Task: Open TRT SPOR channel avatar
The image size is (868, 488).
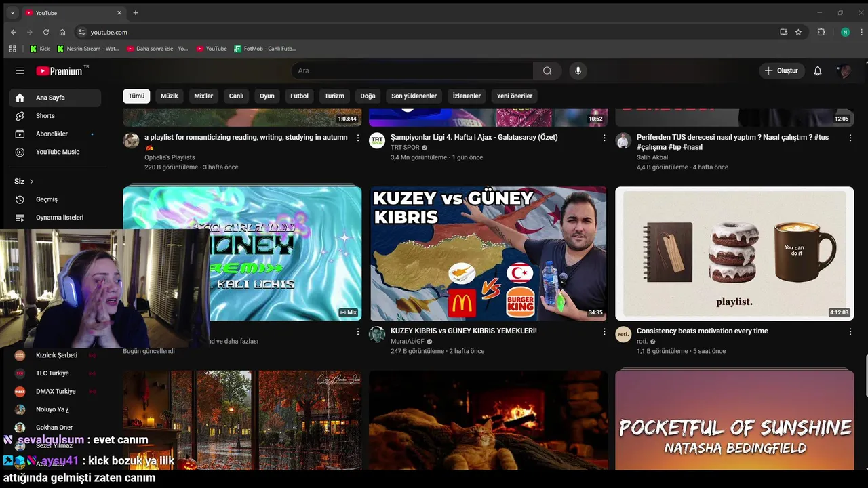Action: tap(377, 141)
